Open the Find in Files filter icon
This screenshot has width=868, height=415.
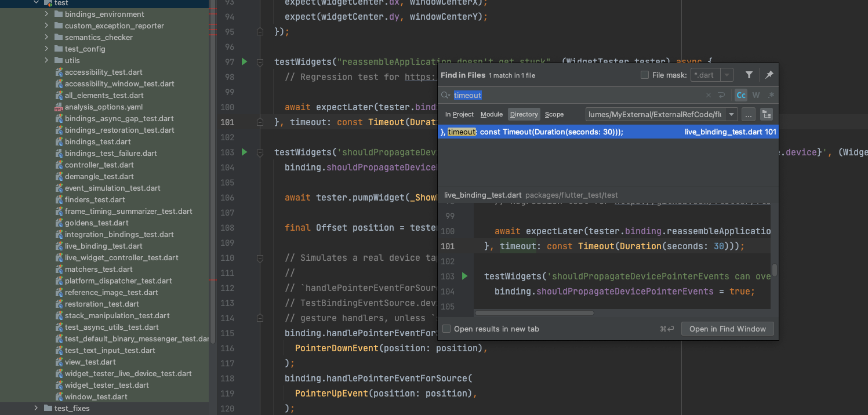[x=749, y=75]
